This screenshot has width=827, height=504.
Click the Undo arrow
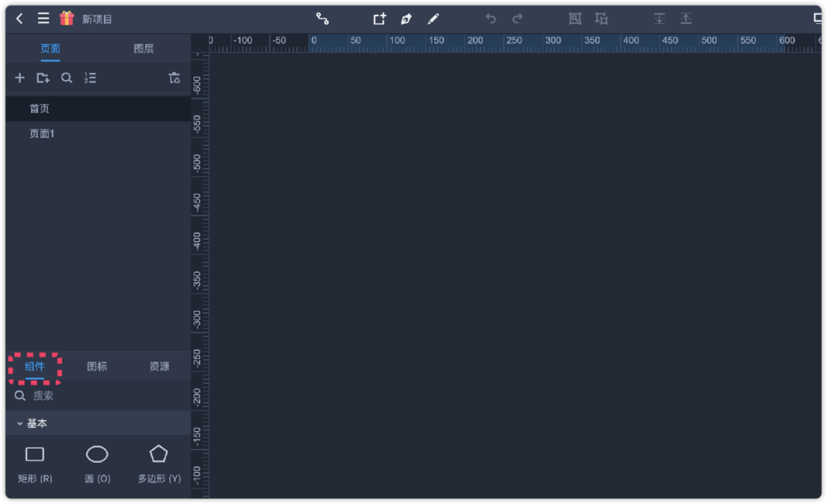(490, 19)
